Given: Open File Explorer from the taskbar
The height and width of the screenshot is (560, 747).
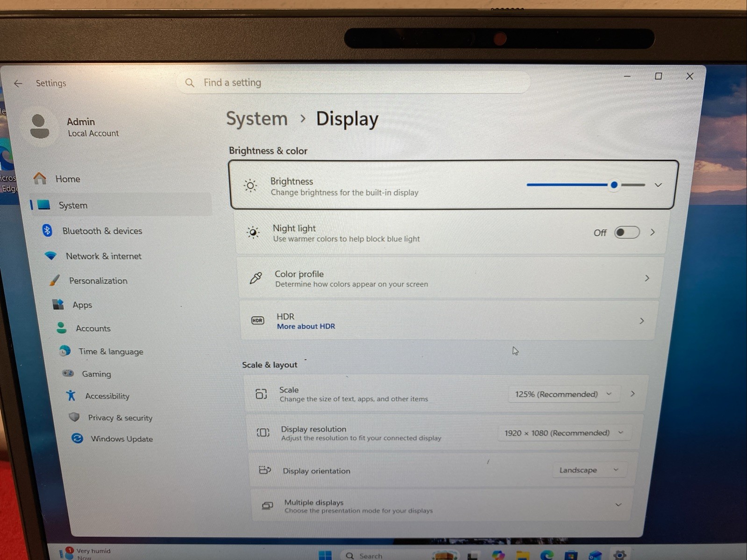Looking at the screenshot, I should (522, 555).
